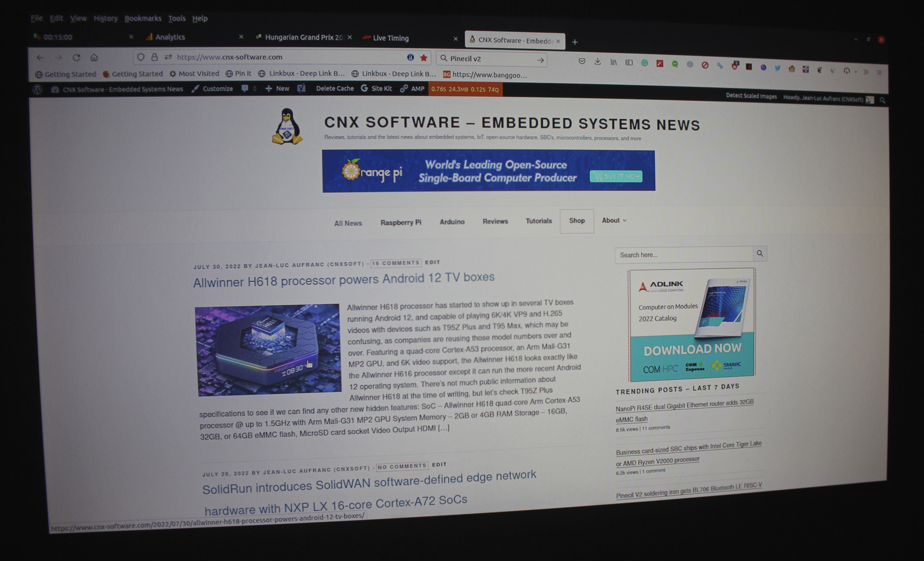Click the red blocked-circle extension icon

(x=705, y=65)
